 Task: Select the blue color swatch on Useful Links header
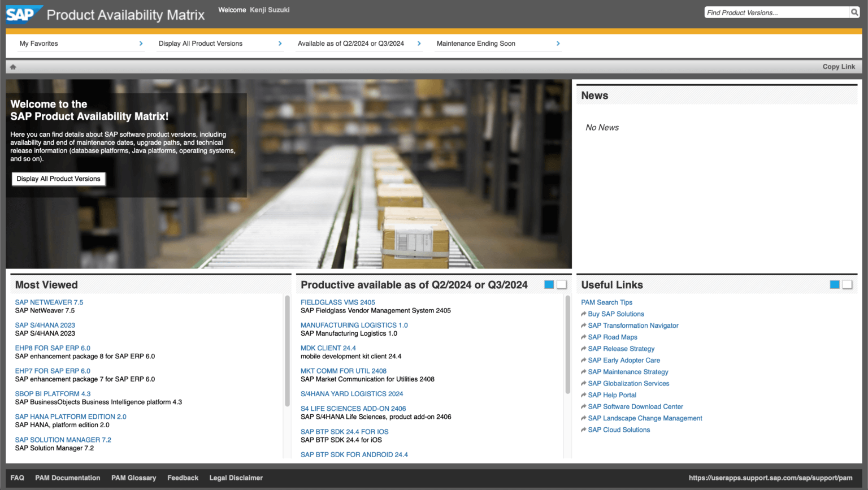pos(835,285)
